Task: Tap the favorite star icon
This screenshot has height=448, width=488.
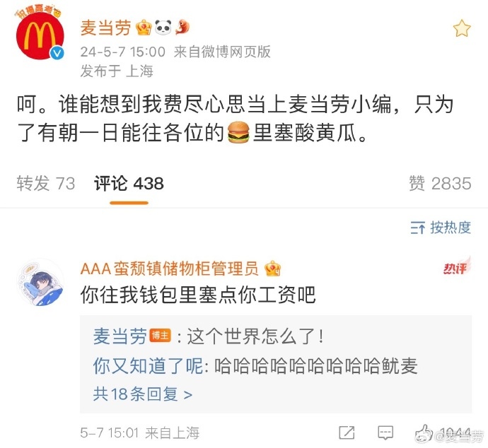Action: (462, 28)
